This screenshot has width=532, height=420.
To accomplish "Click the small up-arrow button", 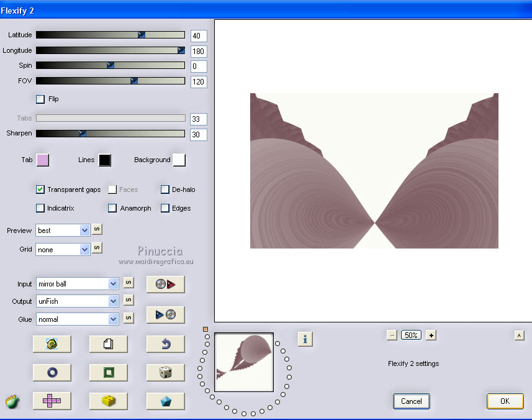I will 519,336.
